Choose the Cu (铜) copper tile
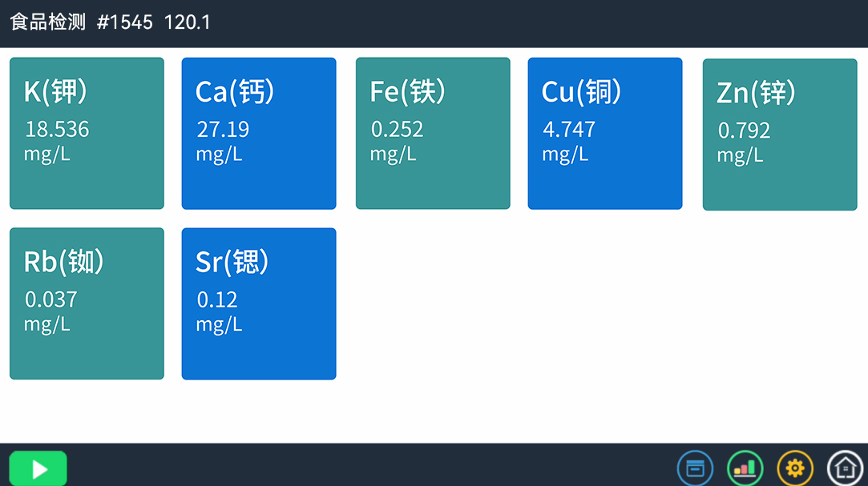The height and width of the screenshot is (486, 868). pos(605,133)
